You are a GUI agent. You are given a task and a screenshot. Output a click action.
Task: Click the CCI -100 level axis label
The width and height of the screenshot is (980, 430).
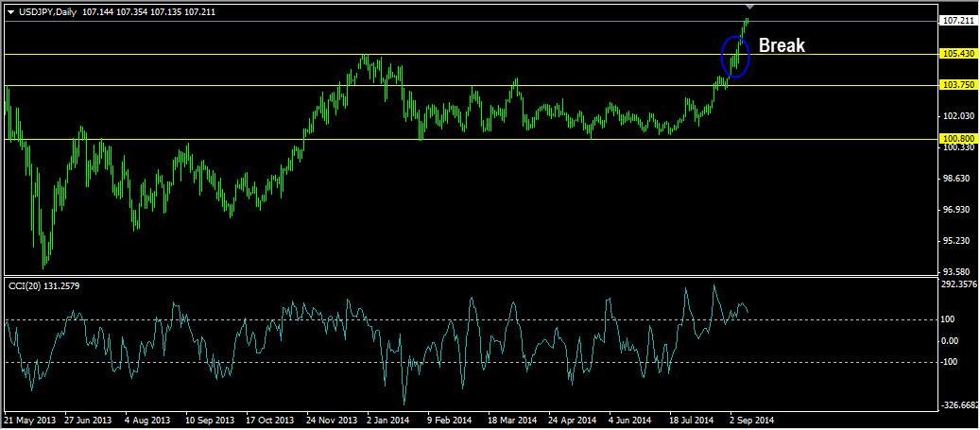pyautogui.click(x=950, y=362)
